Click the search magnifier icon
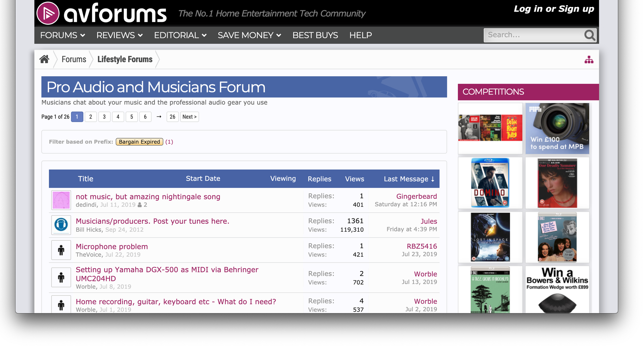Viewport: 644px width, 348px height. (x=590, y=35)
